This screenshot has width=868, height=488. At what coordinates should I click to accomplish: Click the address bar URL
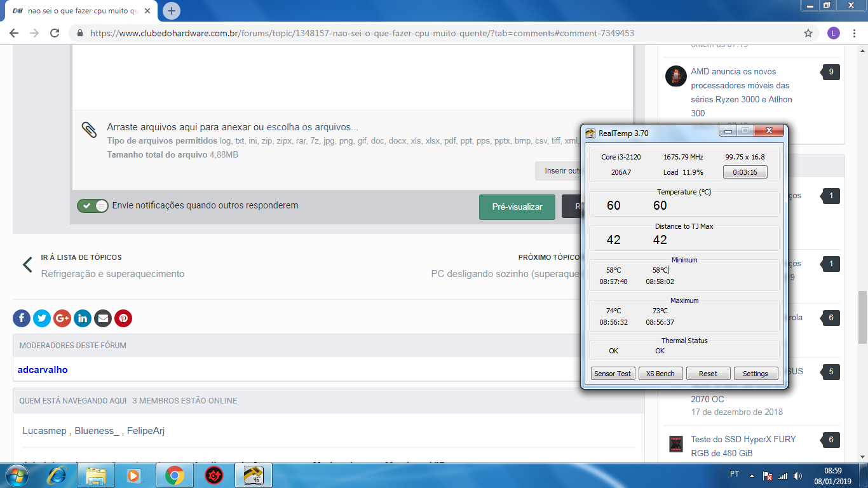coord(362,33)
